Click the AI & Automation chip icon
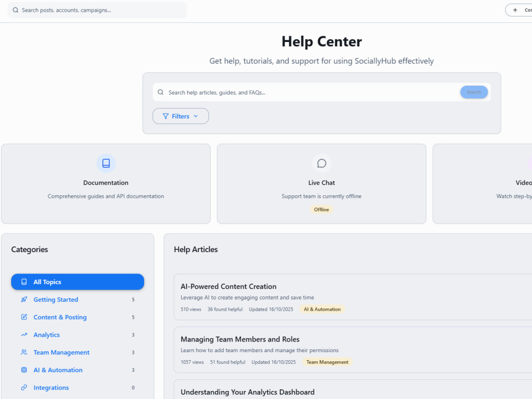This screenshot has width=532, height=399. (24, 370)
